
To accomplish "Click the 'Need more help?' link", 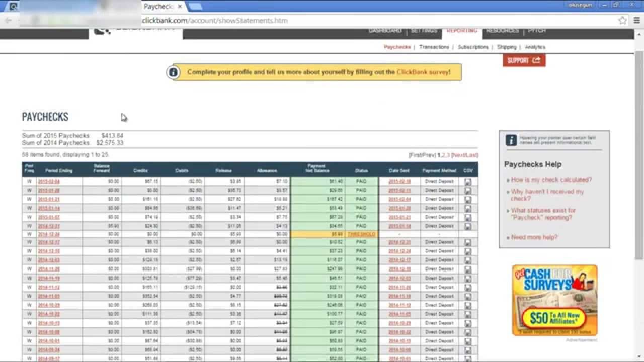I will pos(534,237).
